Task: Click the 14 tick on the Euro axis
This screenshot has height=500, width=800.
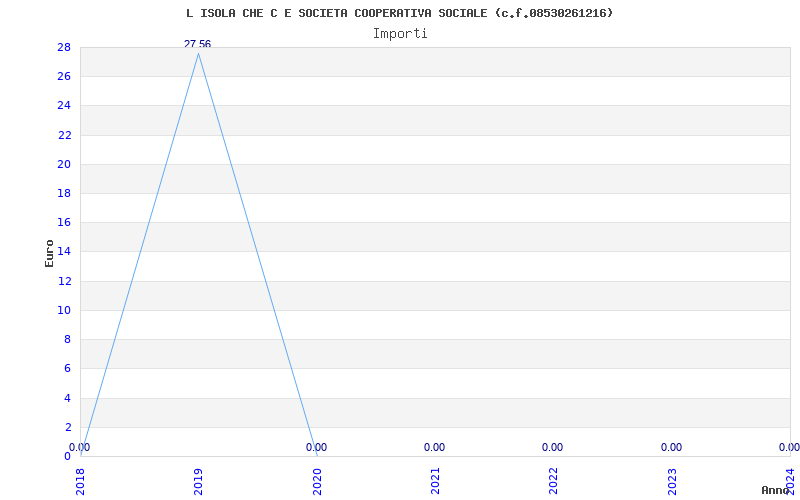Action: (x=64, y=252)
